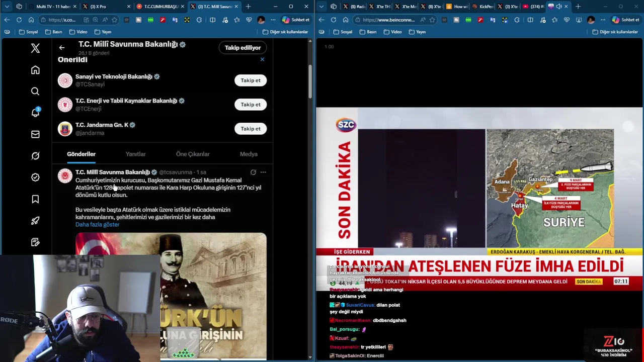Switch to (3) X Pro tab
The width and height of the screenshot is (644, 362).
click(x=106, y=7)
